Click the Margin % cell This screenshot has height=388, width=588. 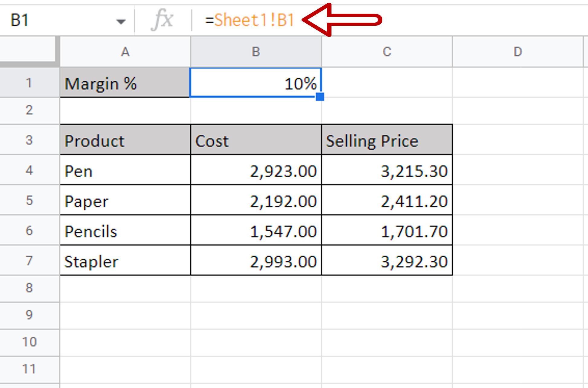125,83
